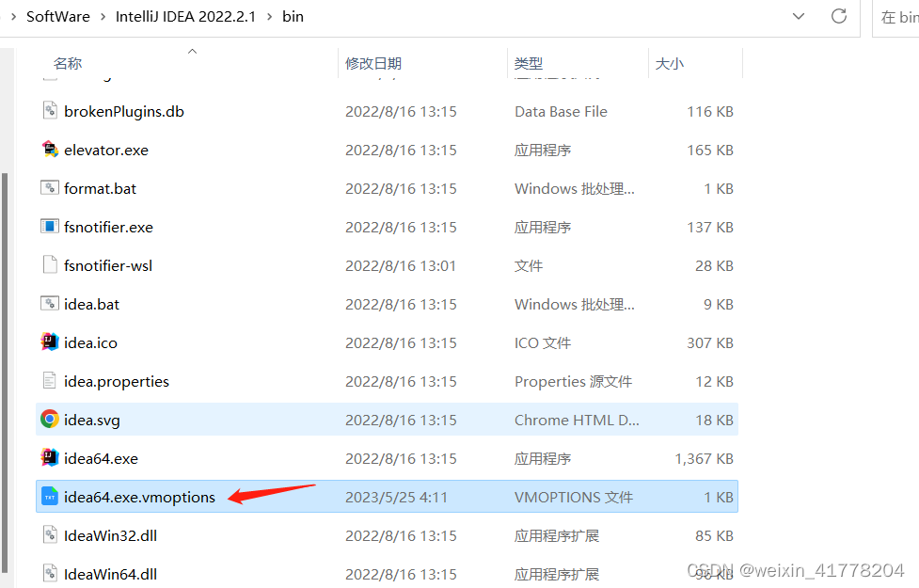919x588 pixels.
Task: Expand the address bar history dropdown
Action: (799, 16)
